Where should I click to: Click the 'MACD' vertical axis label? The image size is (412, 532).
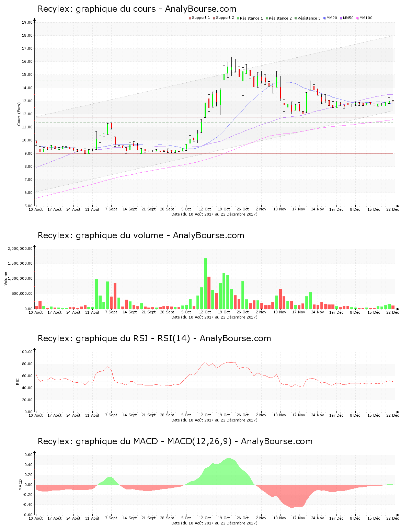20,485
